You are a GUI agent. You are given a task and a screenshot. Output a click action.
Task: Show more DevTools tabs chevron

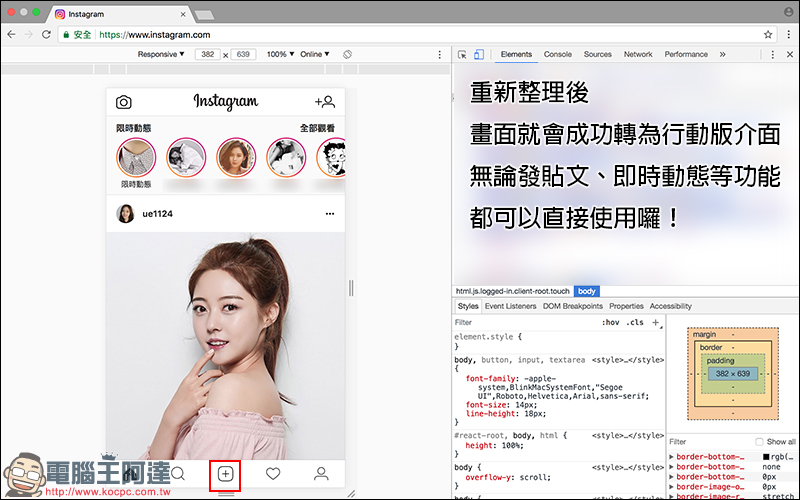(x=722, y=54)
